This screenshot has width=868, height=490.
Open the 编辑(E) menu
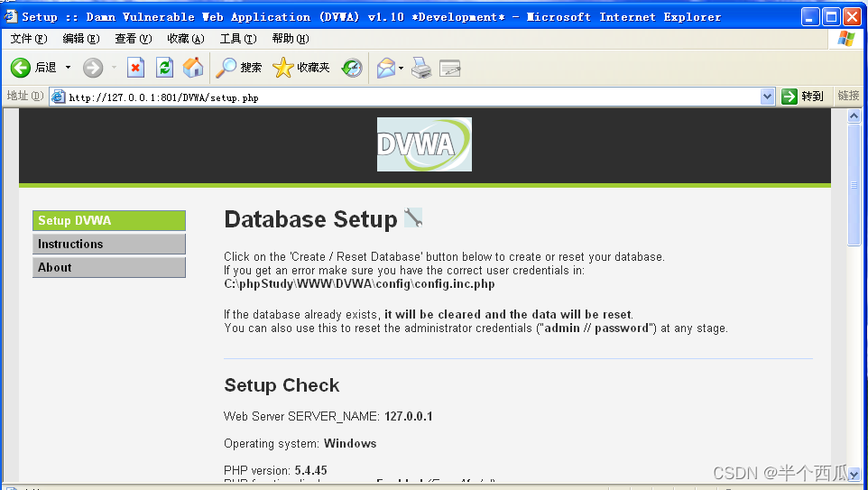click(x=81, y=39)
